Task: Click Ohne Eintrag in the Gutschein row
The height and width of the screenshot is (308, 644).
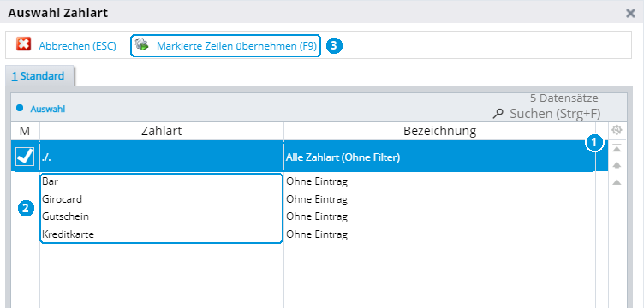Action: (x=317, y=216)
